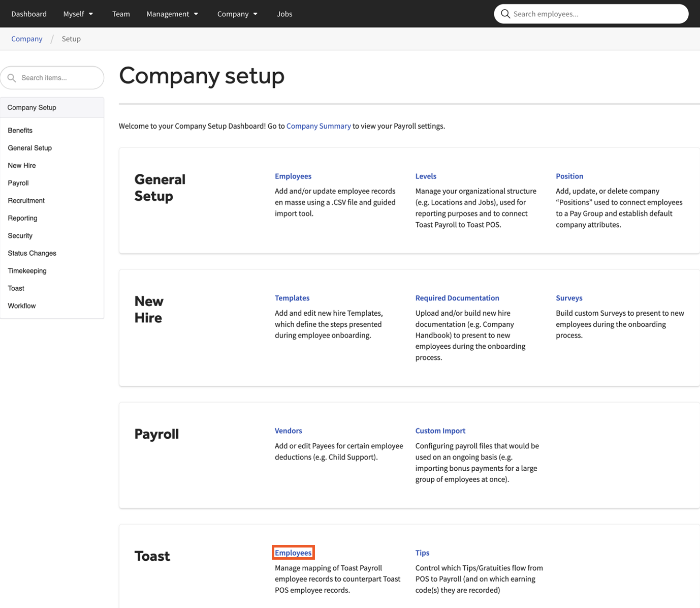Select Jobs from the top navigation

tap(284, 14)
